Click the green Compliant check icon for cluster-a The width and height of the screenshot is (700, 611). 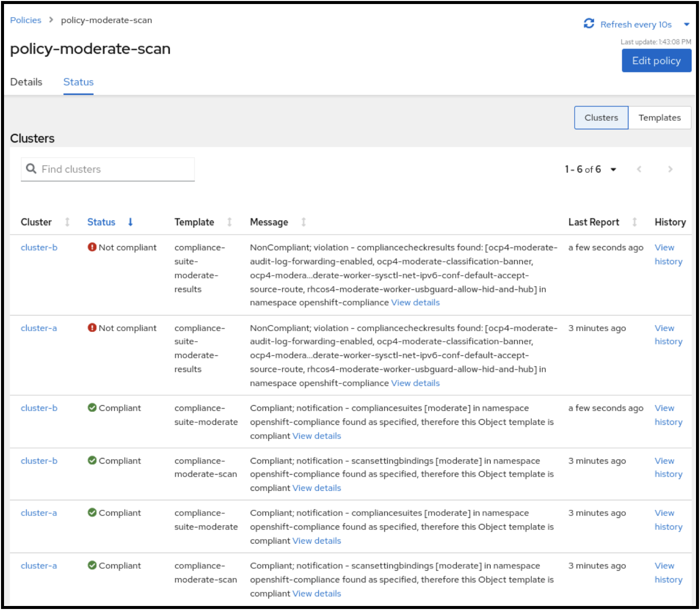click(92, 513)
